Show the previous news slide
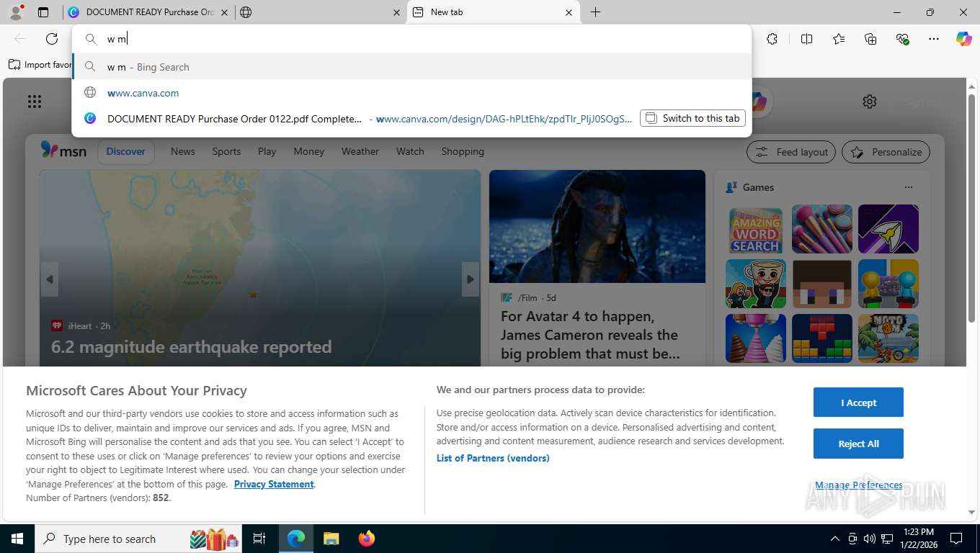Screen dimensions: 980x553 (x=50, y=279)
